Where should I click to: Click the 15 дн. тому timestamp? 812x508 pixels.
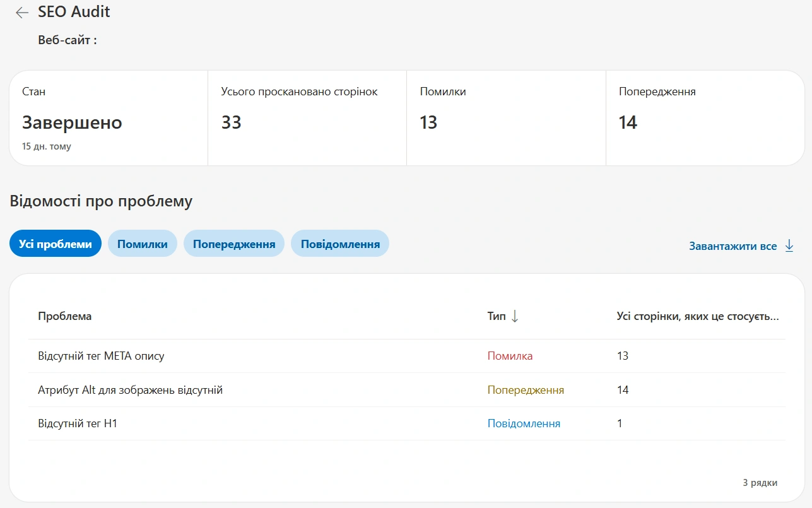point(47,146)
